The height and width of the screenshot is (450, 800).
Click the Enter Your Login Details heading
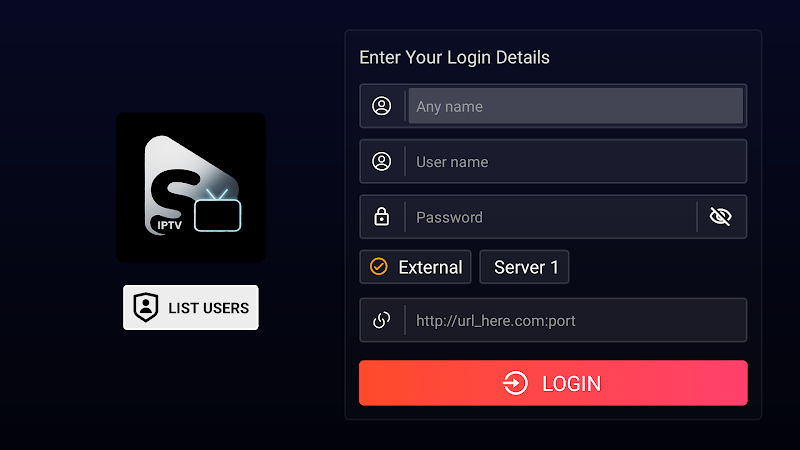454,58
